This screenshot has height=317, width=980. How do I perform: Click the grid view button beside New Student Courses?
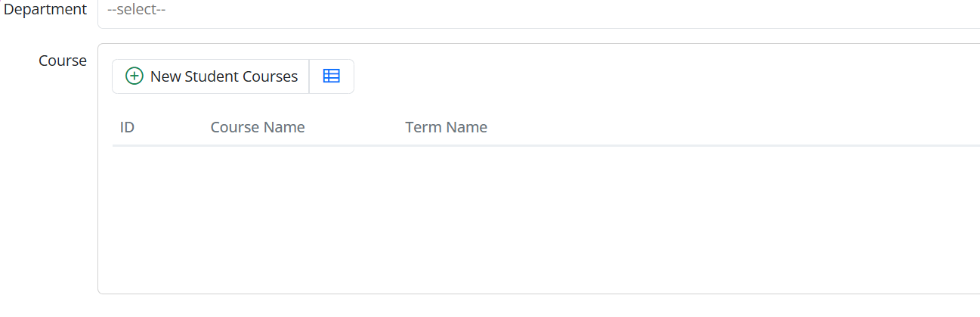coord(332,76)
